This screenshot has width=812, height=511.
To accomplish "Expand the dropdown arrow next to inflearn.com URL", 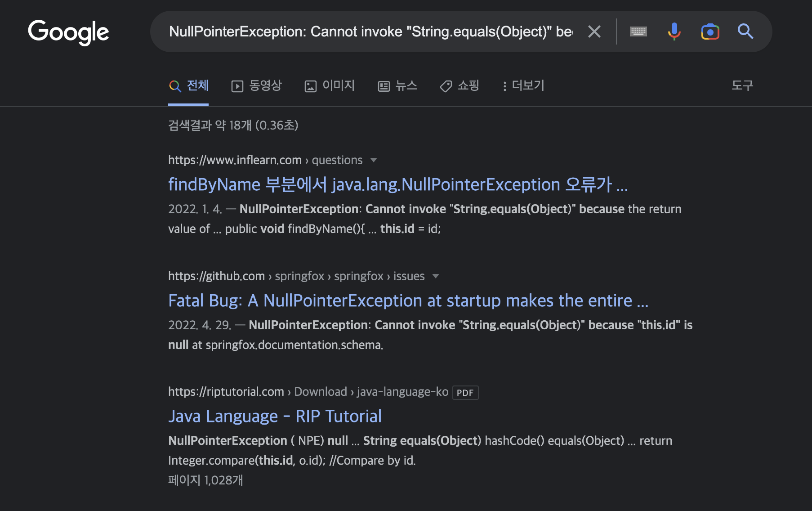I will coord(373,160).
